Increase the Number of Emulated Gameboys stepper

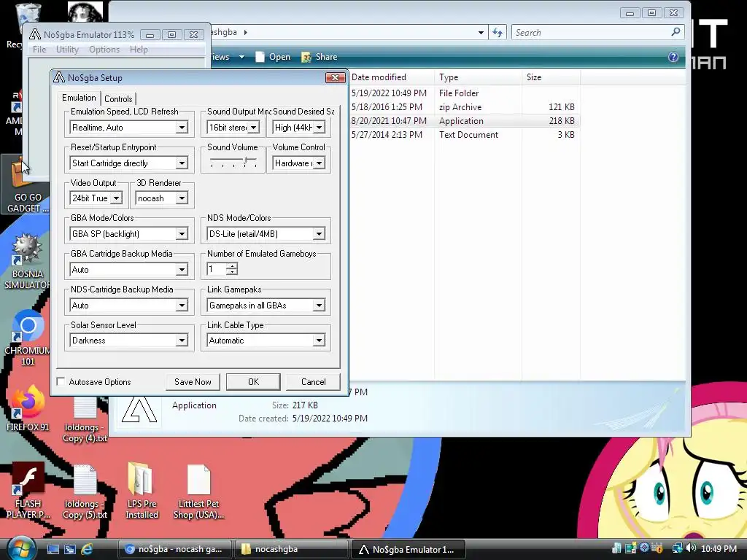click(232, 265)
